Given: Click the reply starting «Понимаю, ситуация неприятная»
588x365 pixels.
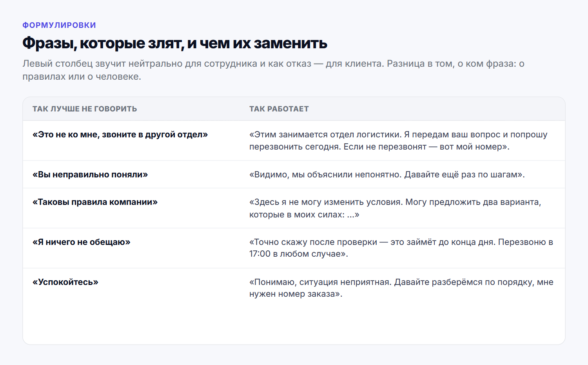Looking at the screenshot, I should click(x=401, y=288).
